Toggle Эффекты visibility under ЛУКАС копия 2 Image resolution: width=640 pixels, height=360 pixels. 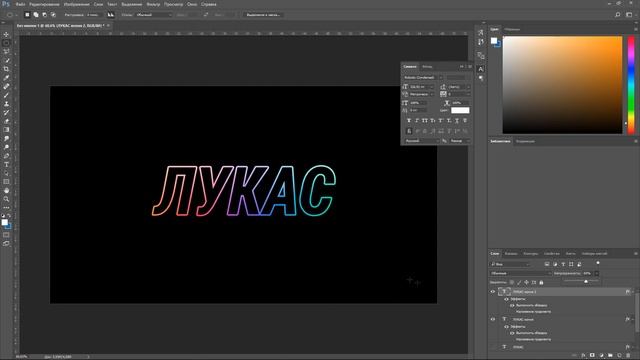pos(506,299)
